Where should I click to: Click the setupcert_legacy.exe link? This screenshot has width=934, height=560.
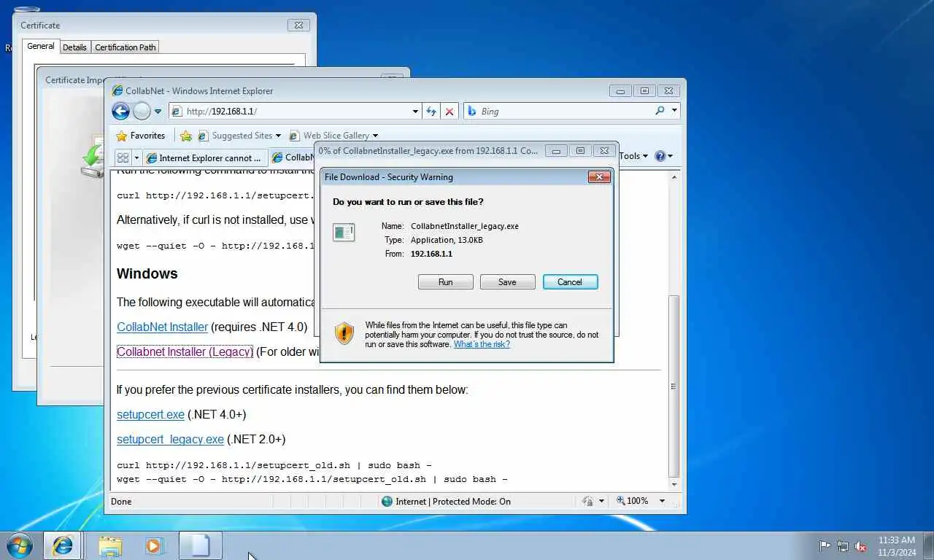pyautogui.click(x=170, y=439)
